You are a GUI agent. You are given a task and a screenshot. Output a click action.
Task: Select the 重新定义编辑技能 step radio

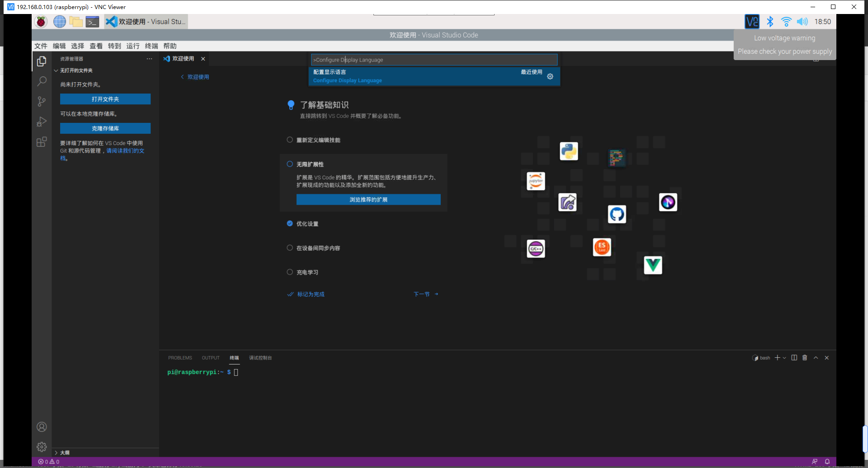click(290, 140)
